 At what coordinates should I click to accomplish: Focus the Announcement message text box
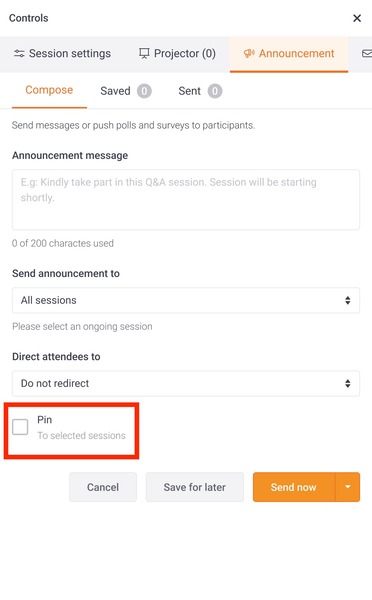tap(186, 200)
